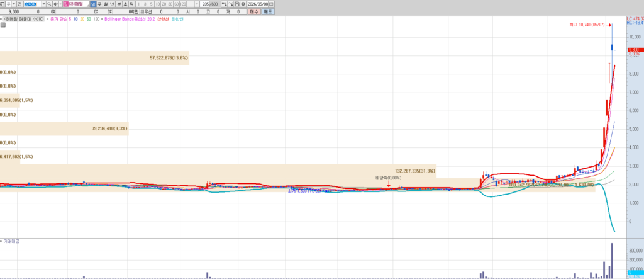Click the save chart floppy icon

(237, 4)
